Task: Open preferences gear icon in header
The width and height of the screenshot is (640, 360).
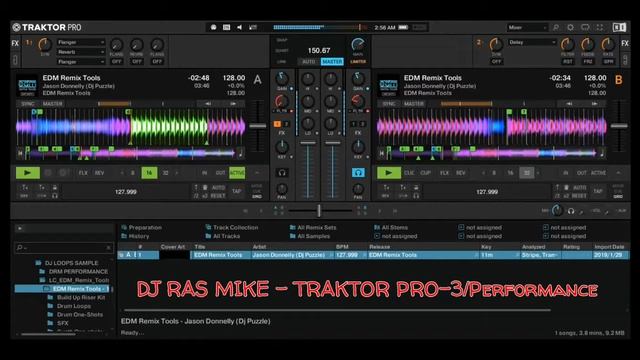Action: (570, 27)
